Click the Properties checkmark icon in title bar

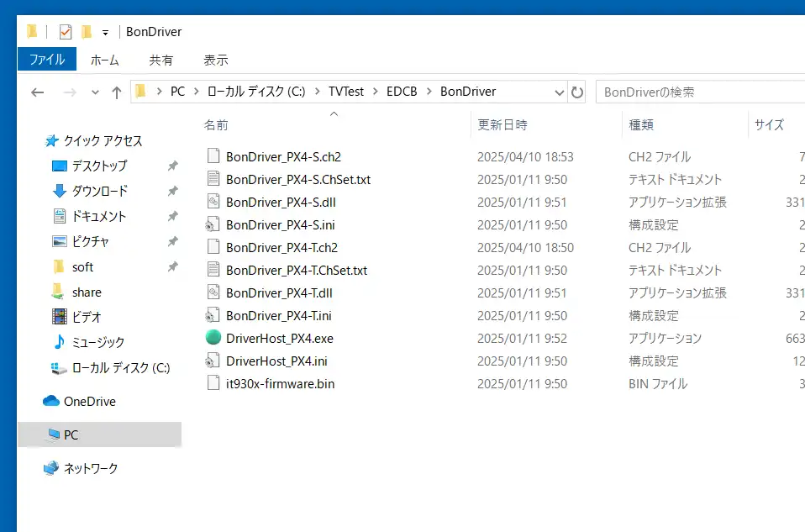[66, 32]
